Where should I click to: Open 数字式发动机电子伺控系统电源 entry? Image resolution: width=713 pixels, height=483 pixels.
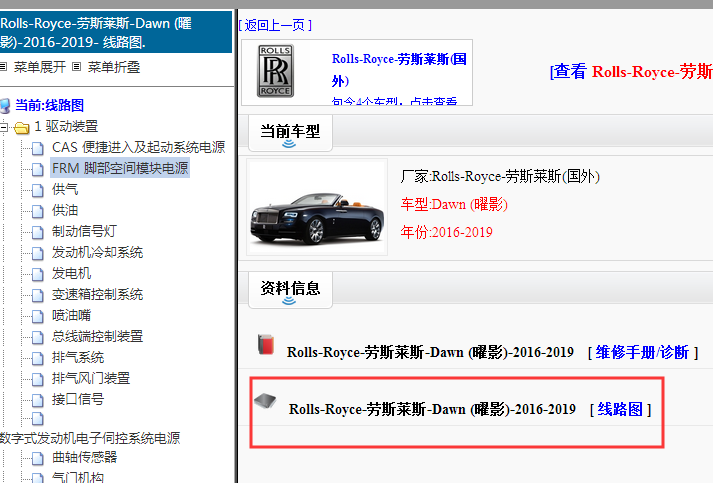[90, 438]
